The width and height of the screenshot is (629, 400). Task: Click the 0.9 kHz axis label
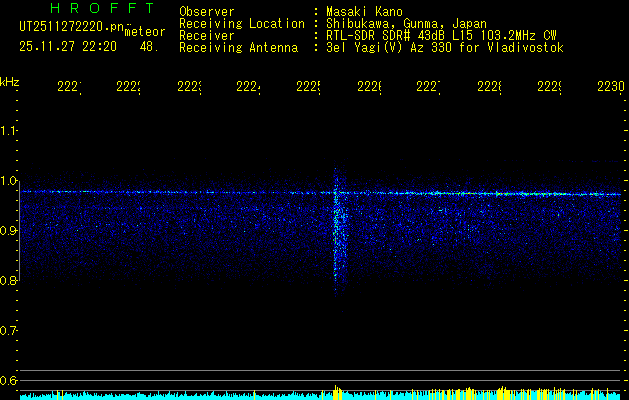pos(8,231)
